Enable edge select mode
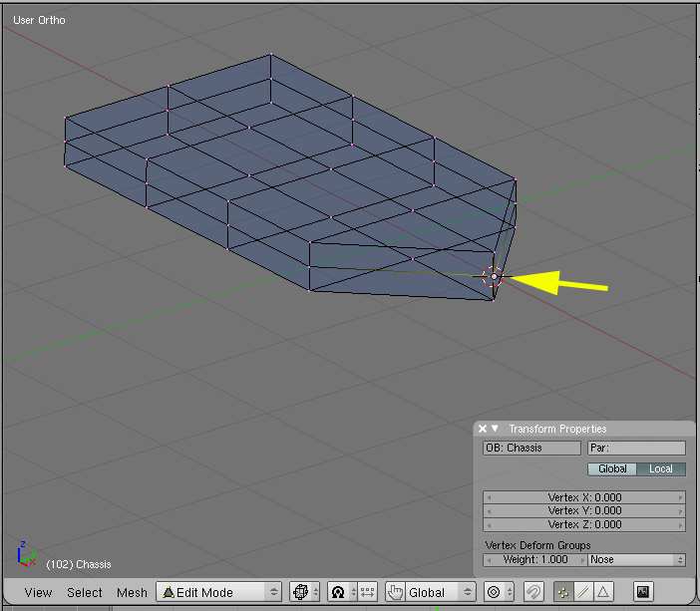This screenshot has width=700, height=611. point(583,592)
